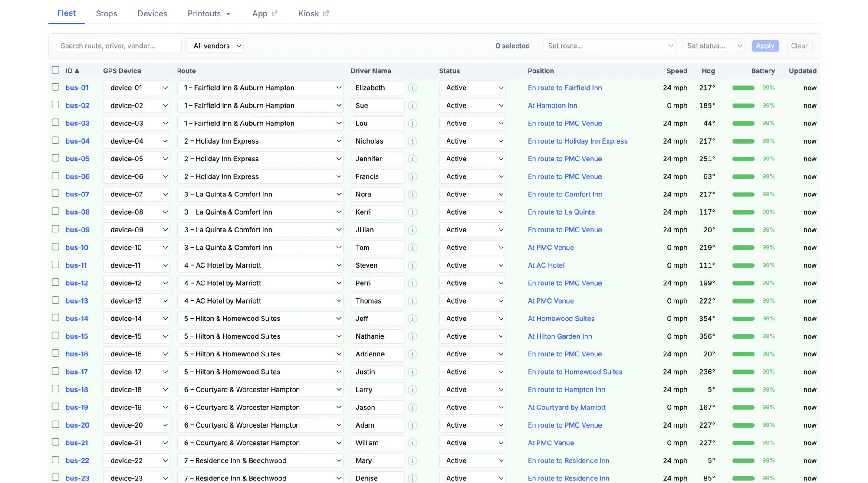
Task: Change status dropdown for bus-08
Action: 472,212
